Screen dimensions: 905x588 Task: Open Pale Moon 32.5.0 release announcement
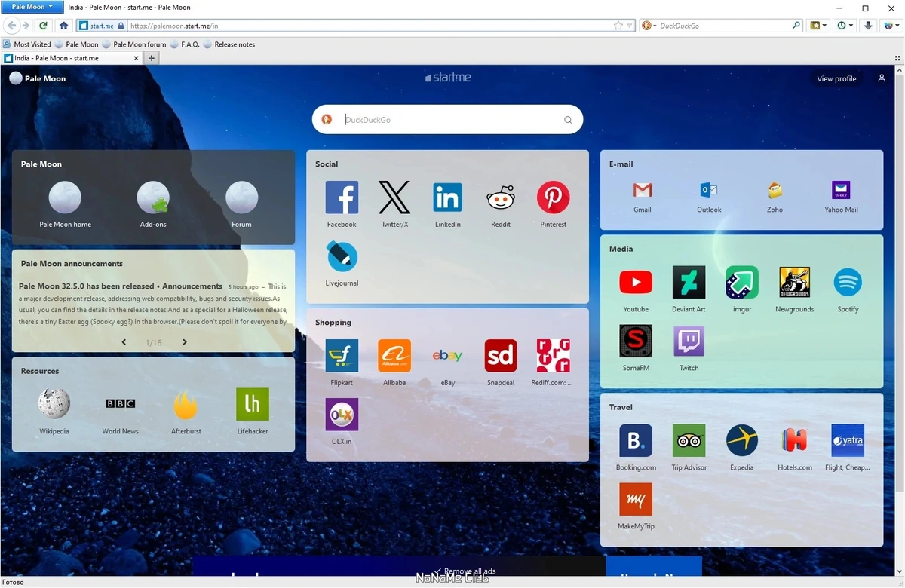click(x=121, y=286)
